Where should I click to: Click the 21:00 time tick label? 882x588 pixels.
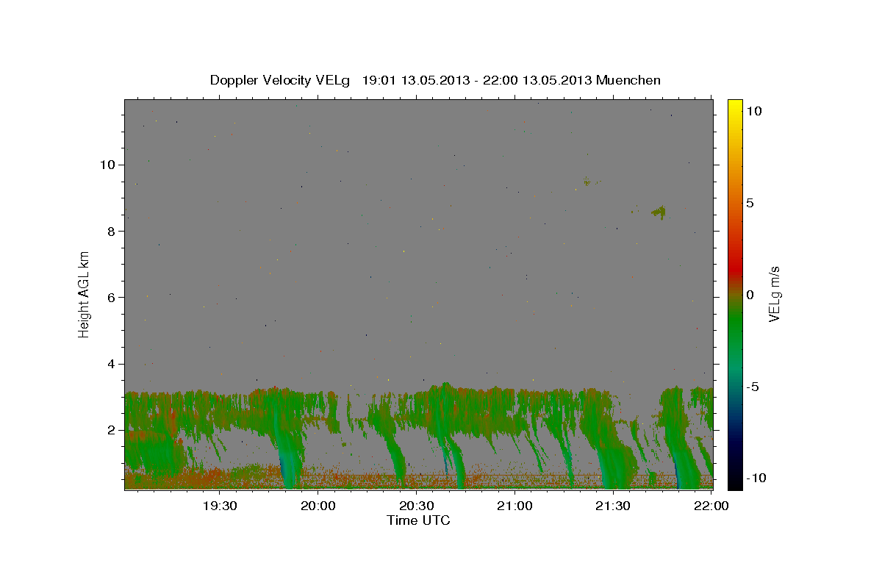pyautogui.click(x=514, y=506)
